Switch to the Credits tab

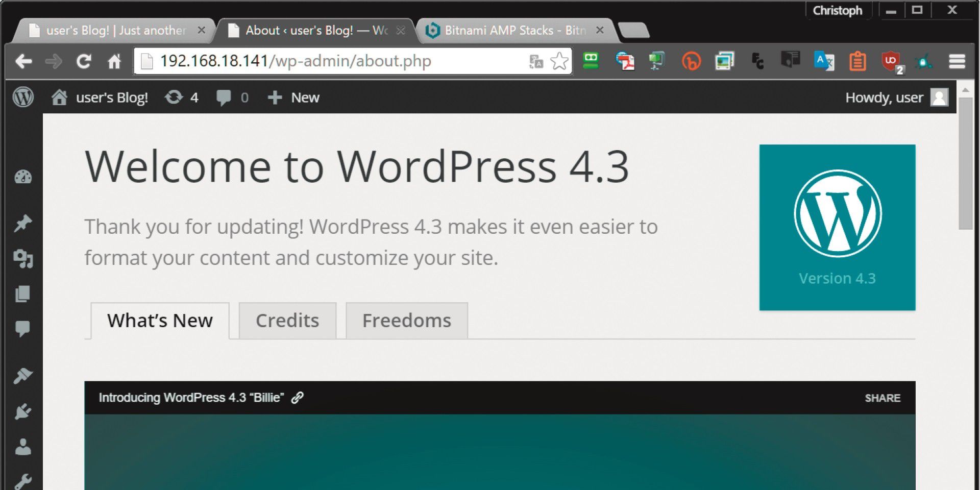287,321
